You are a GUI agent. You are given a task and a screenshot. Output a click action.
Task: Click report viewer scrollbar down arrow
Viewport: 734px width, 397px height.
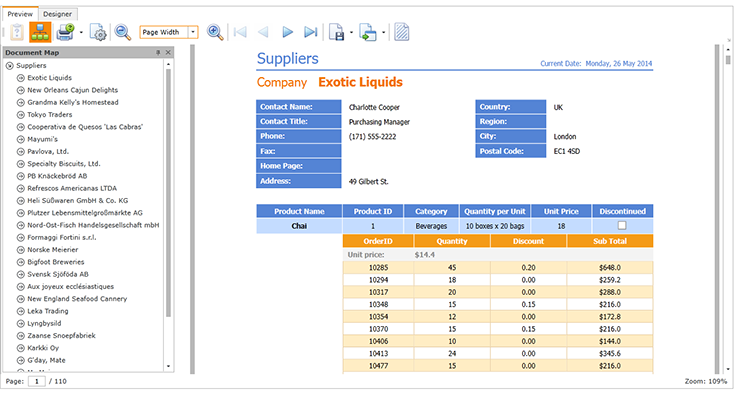coord(728,369)
